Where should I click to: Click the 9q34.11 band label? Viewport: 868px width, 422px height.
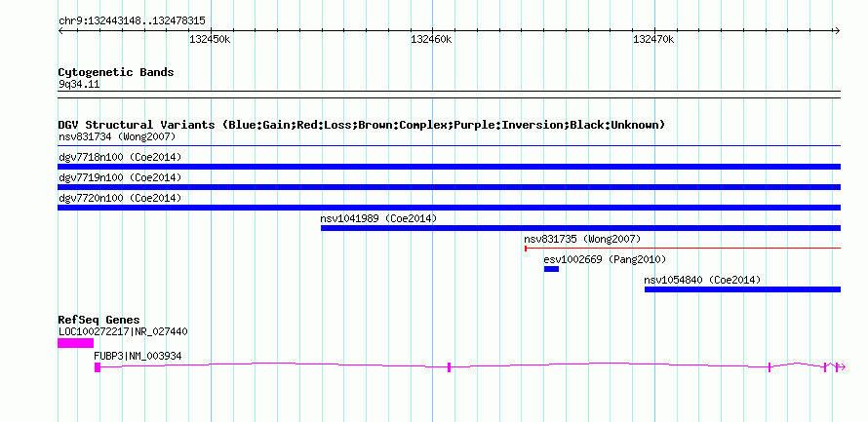[79, 85]
